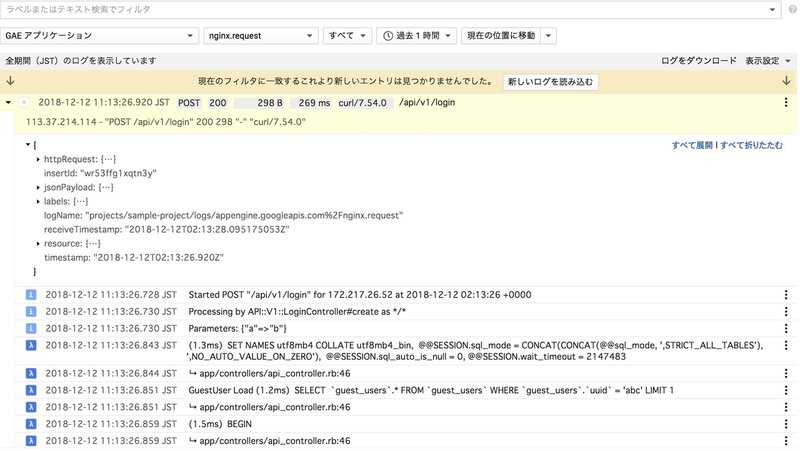Collapse the root JSON object triangle
The height and width of the screenshot is (451, 800).
(x=28, y=145)
